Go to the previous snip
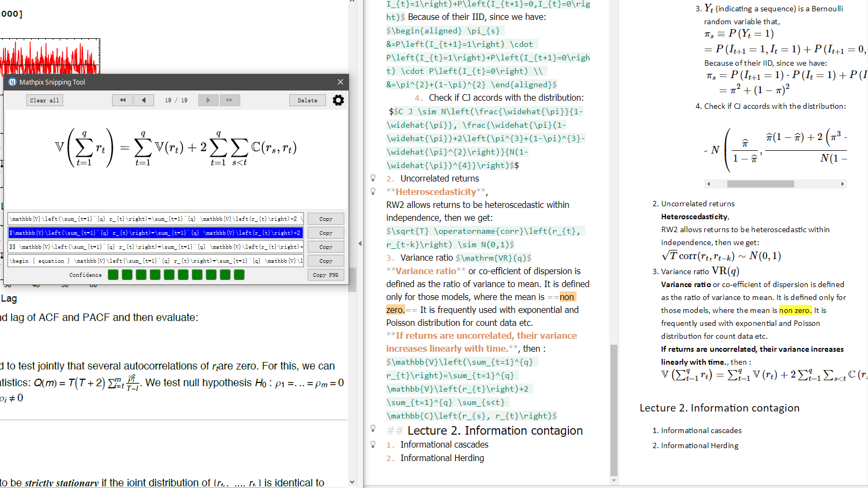 (x=143, y=100)
